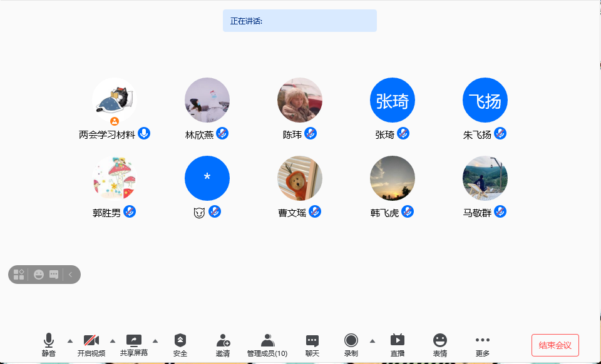Screen dimensions: 601x364
Task: Toggle muted mic icon of 韩飞虎
Action: point(408,211)
